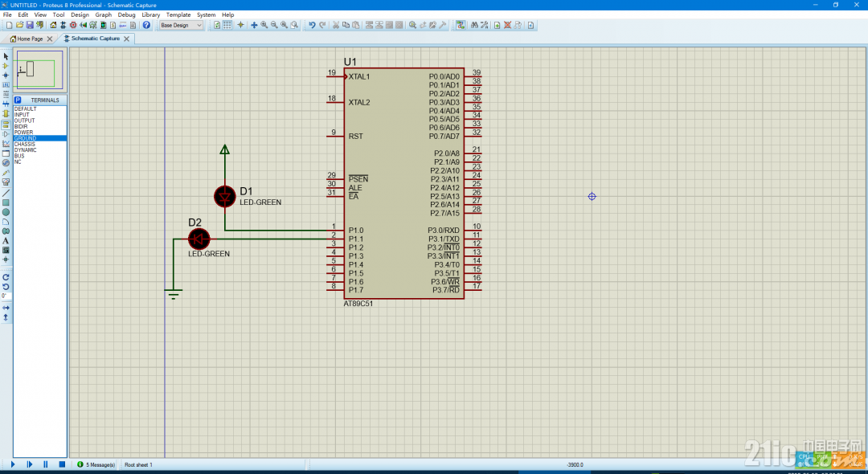Screen dimensions: 868x474
Task: Click the ground terminal symbol in schematic
Action: point(174,293)
